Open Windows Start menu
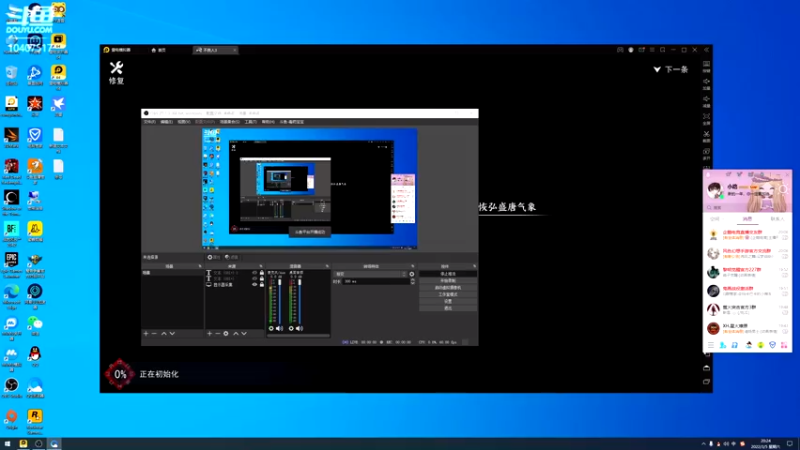The image size is (800, 450). coord(7,444)
